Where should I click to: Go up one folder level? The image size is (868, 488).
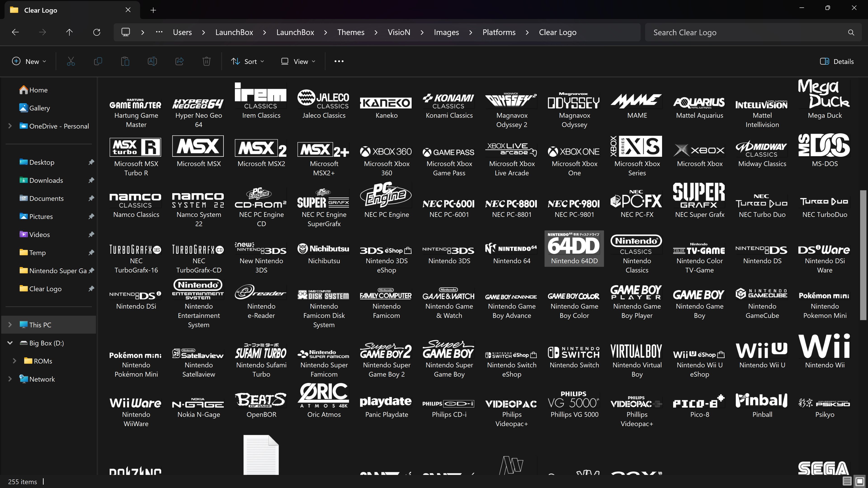(69, 32)
